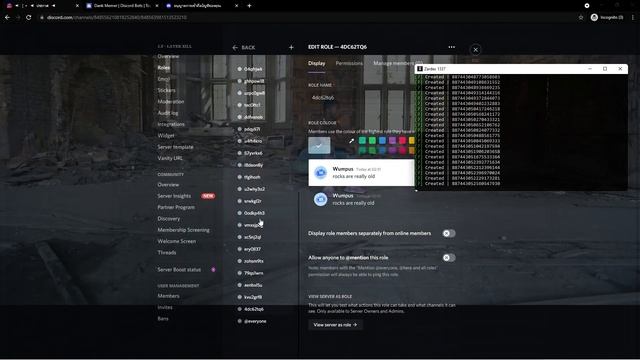Click the Back arrow above roles list

[235, 47]
